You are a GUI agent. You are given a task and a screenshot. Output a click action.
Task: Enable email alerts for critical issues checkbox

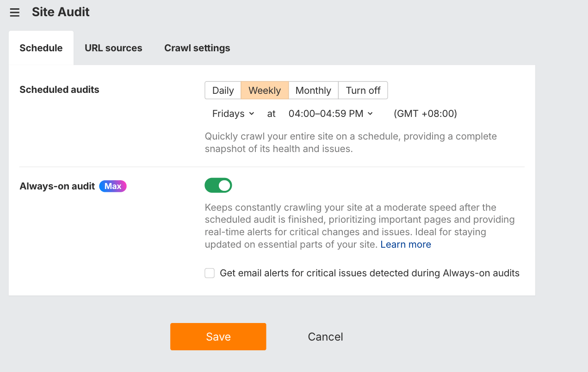[210, 274]
